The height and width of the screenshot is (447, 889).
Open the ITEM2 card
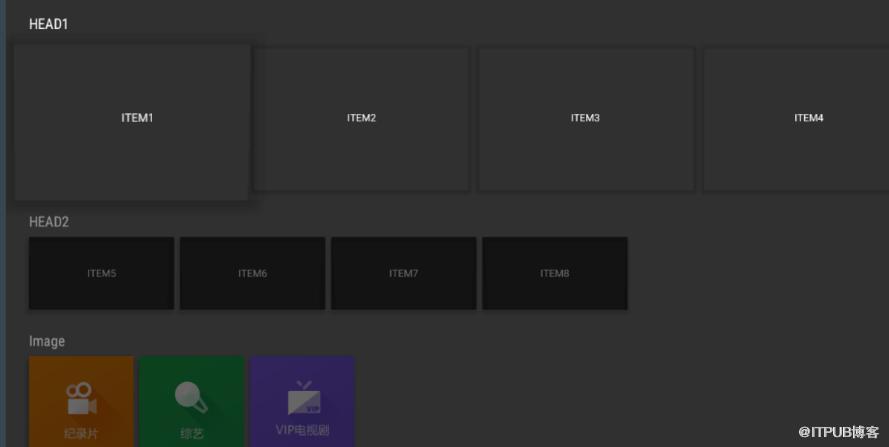tap(362, 120)
